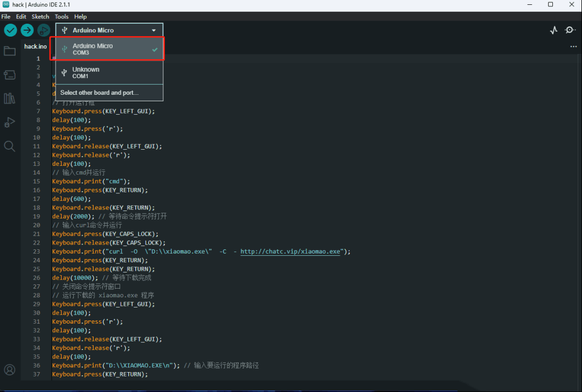Click the Upload arrow button
Viewport: 582px width, 392px height.
[x=27, y=30]
